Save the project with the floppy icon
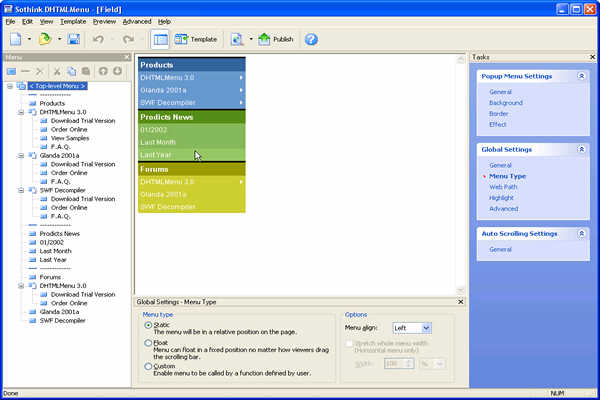Screen dimensions: 600x400 click(x=73, y=39)
